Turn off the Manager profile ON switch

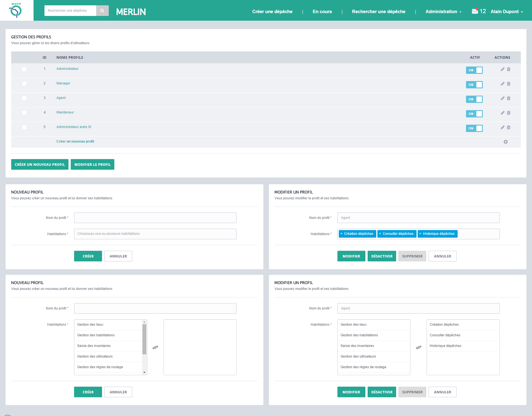(474, 85)
